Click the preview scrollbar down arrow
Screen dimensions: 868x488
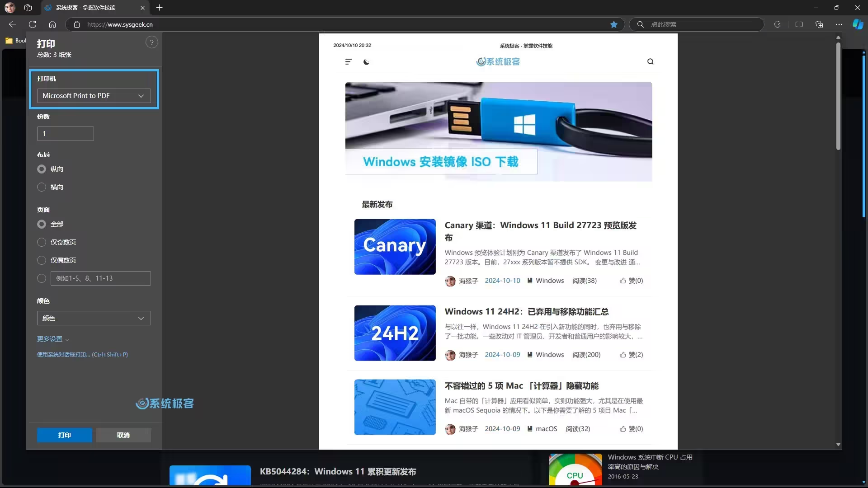tap(838, 445)
